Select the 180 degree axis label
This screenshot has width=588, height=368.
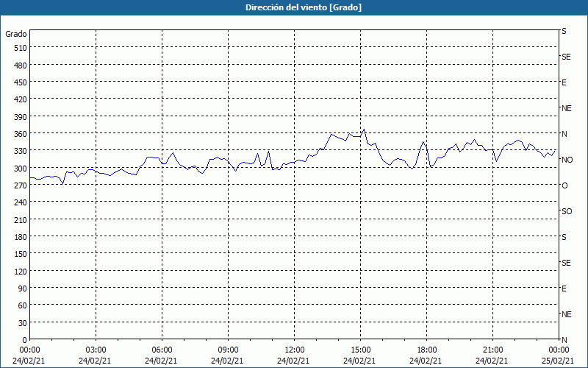pos(21,237)
